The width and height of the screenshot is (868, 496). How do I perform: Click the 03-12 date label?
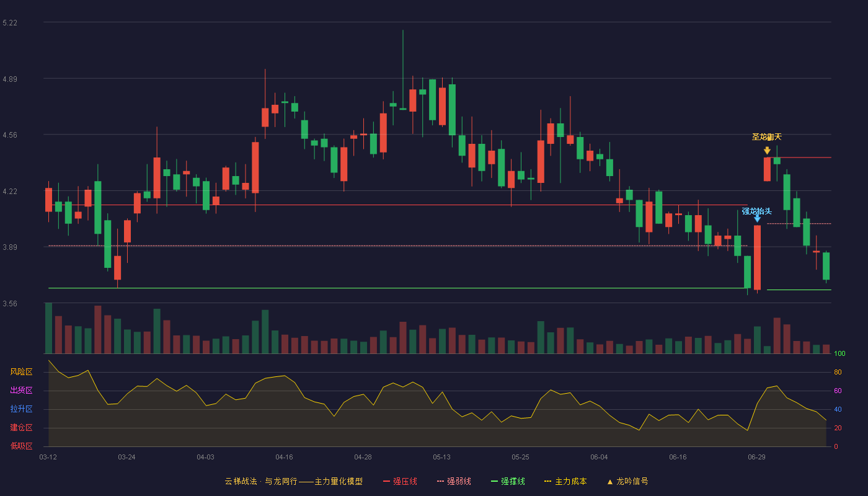[48, 457]
